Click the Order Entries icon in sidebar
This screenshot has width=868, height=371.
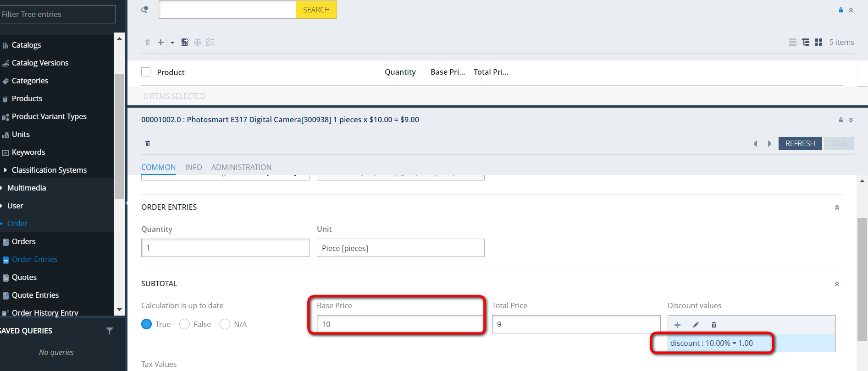[x=6, y=260]
